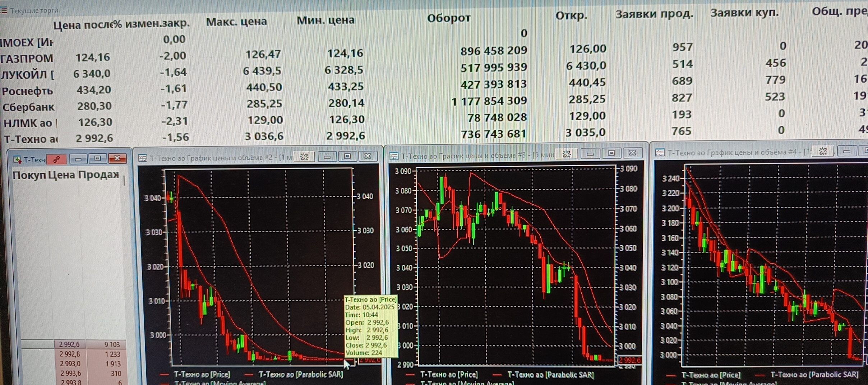Click ГАЗПРОМ sell orders value 957
Image resolution: width=868 pixels, height=385 pixels.
(682, 47)
